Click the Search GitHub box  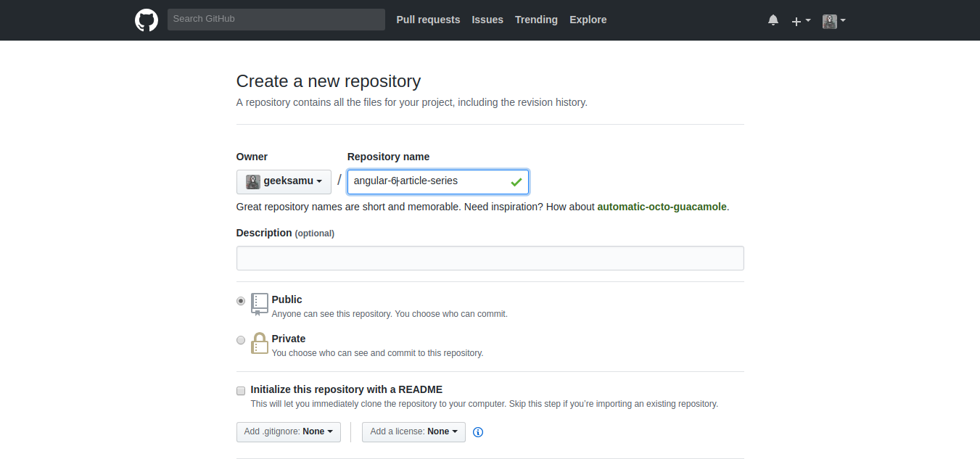tap(276, 19)
